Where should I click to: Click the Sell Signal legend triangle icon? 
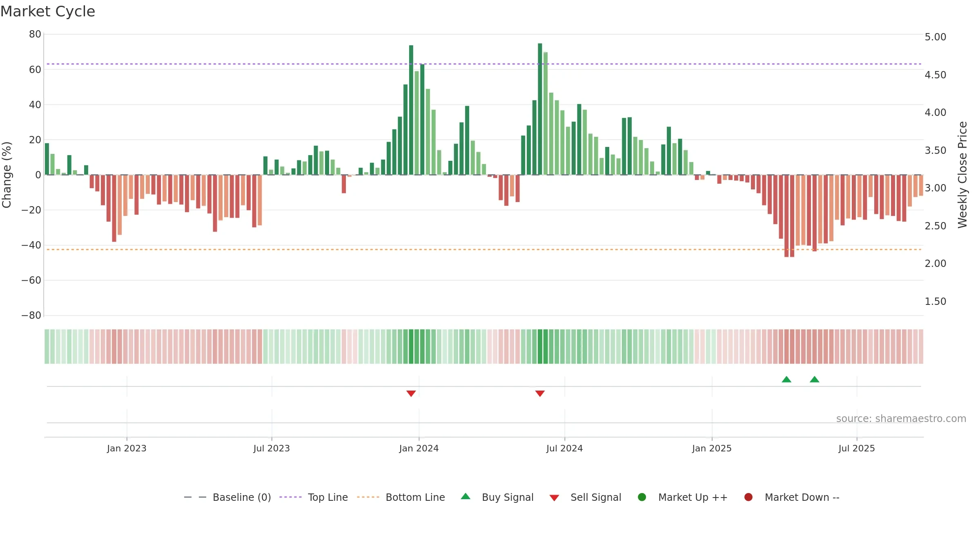[554, 498]
